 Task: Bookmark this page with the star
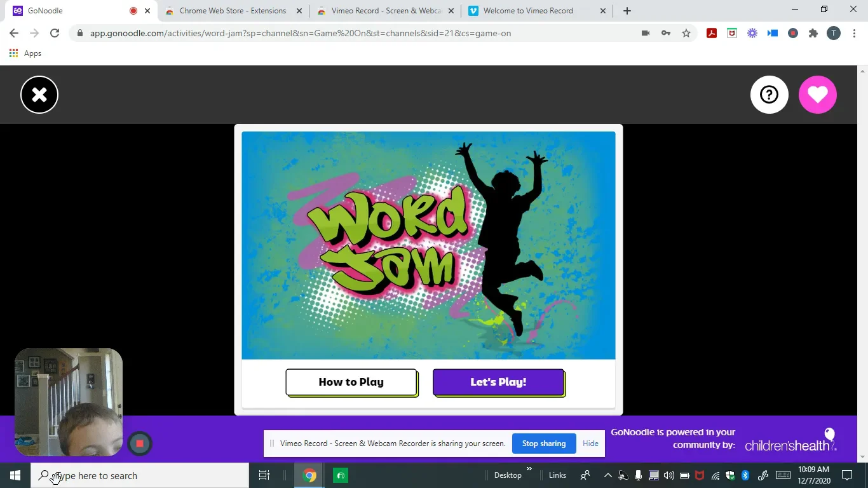[686, 33]
